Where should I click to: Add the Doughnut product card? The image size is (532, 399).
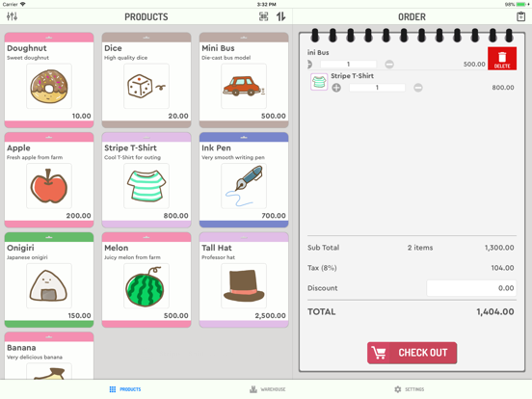point(49,80)
